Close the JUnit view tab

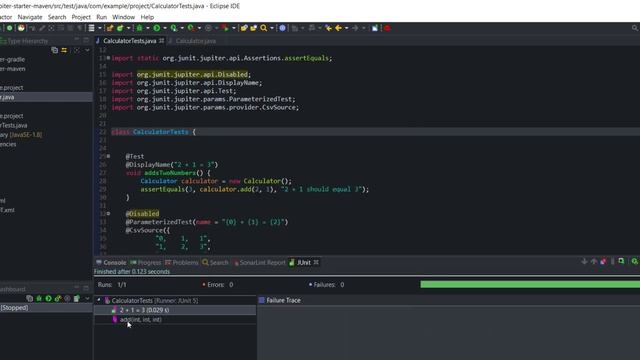(316, 262)
